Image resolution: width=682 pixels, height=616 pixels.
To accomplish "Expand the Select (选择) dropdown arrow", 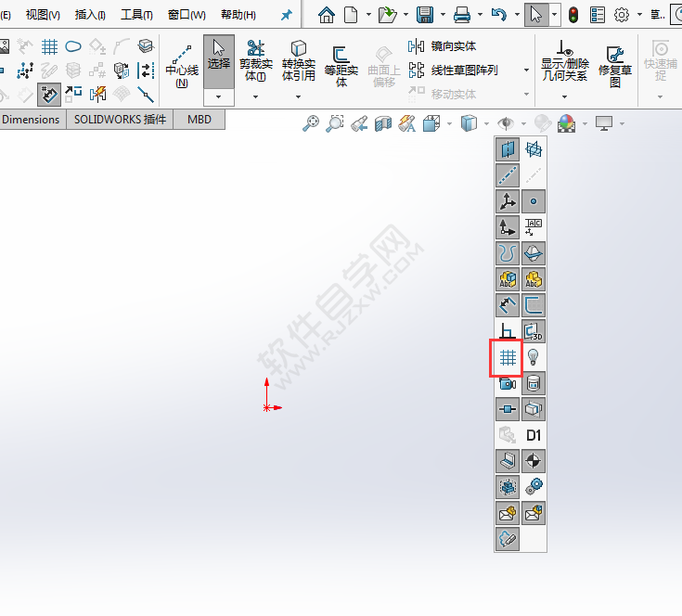I will (219, 96).
